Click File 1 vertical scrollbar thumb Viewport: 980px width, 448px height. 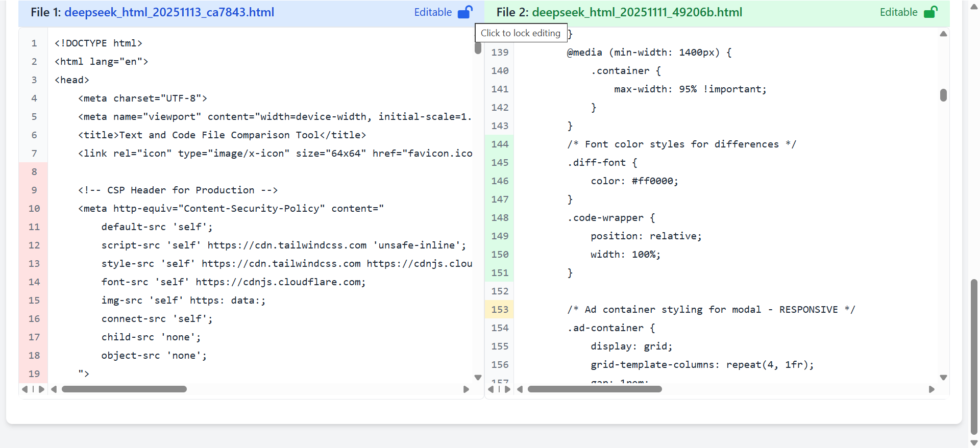pos(478,48)
